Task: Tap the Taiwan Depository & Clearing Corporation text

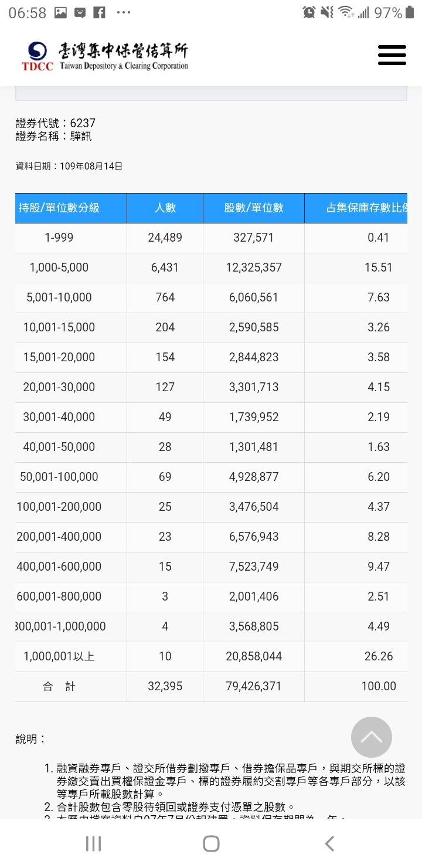Action: pos(124,66)
